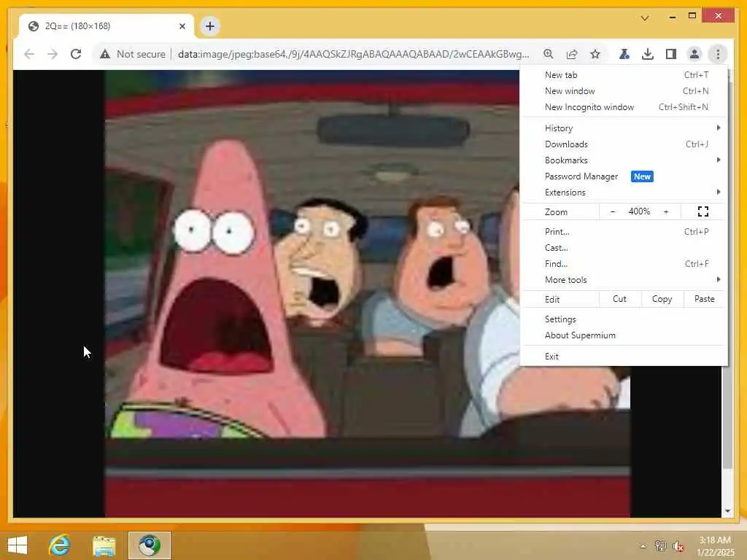Image resolution: width=747 pixels, height=560 pixels.
Task: Click the network tray icon
Action: click(x=660, y=546)
